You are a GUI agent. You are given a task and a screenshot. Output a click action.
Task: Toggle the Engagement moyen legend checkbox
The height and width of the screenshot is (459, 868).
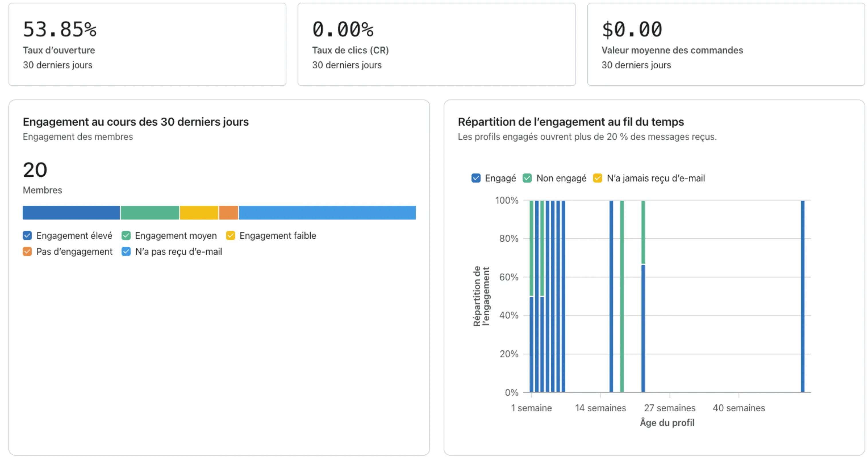[126, 236]
